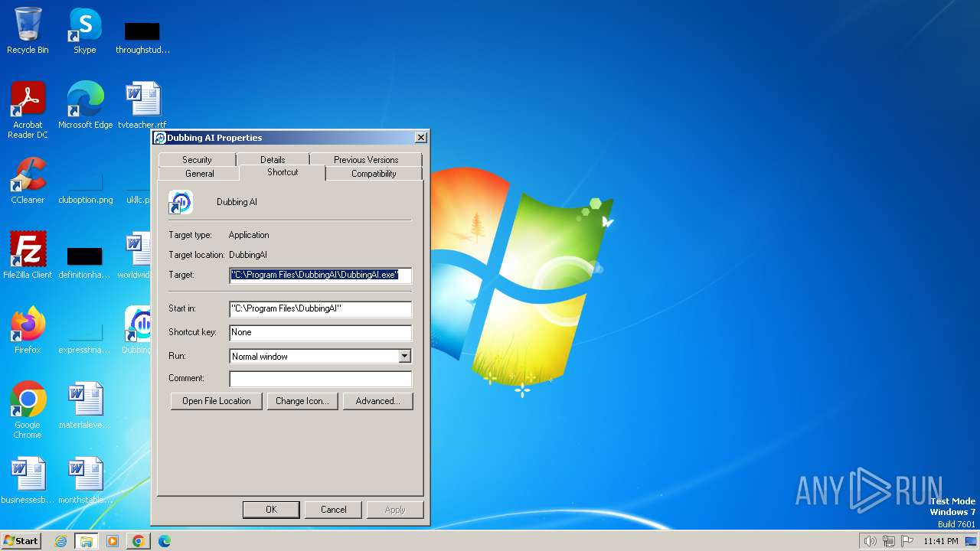The height and width of the screenshot is (551, 980).
Task: Click the taskbar clock showing 11:41 PM
Action: click(941, 541)
